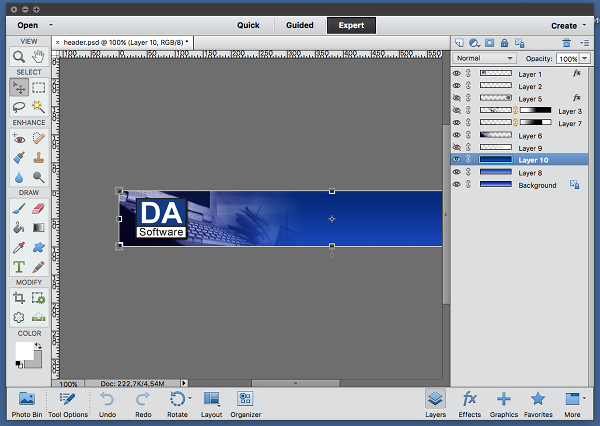The height and width of the screenshot is (426, 600).
Task: Expand document info status arrow
Action: (x=184, y=383)
